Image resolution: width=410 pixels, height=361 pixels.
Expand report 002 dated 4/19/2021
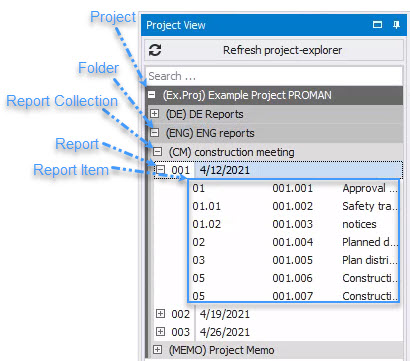click(161, 314)
